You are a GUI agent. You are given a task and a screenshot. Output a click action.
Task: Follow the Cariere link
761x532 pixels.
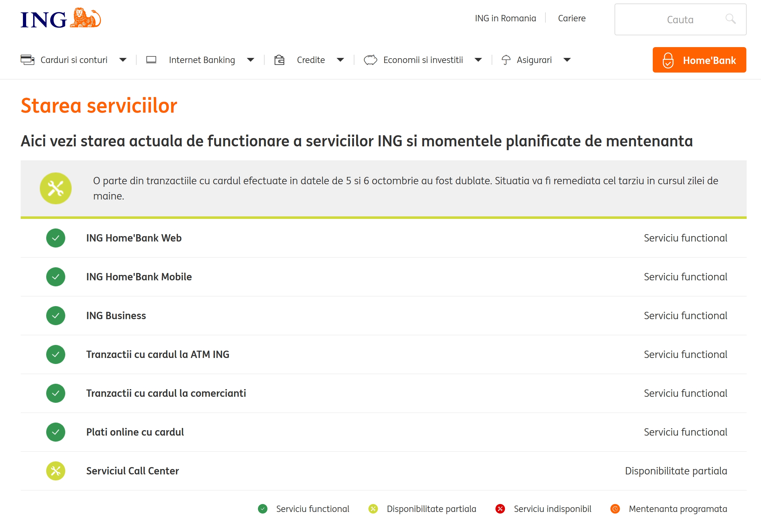click(x=572, y=18)
